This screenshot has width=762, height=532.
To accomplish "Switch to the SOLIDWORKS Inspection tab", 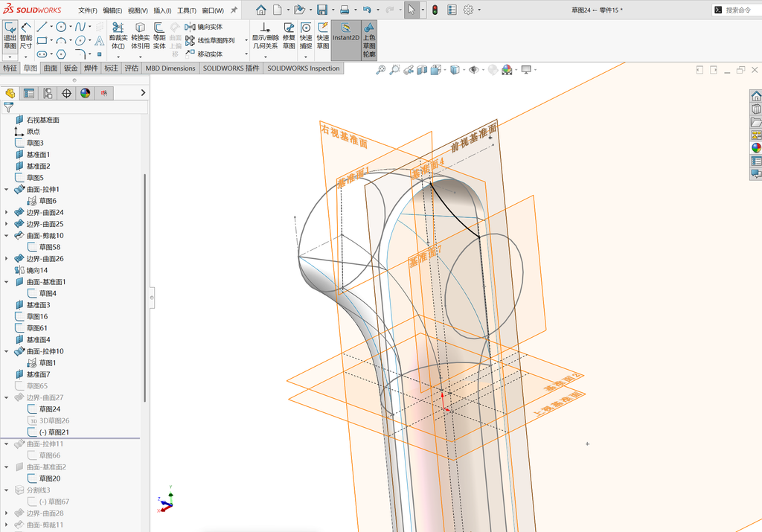I will [x=304, y=68].
